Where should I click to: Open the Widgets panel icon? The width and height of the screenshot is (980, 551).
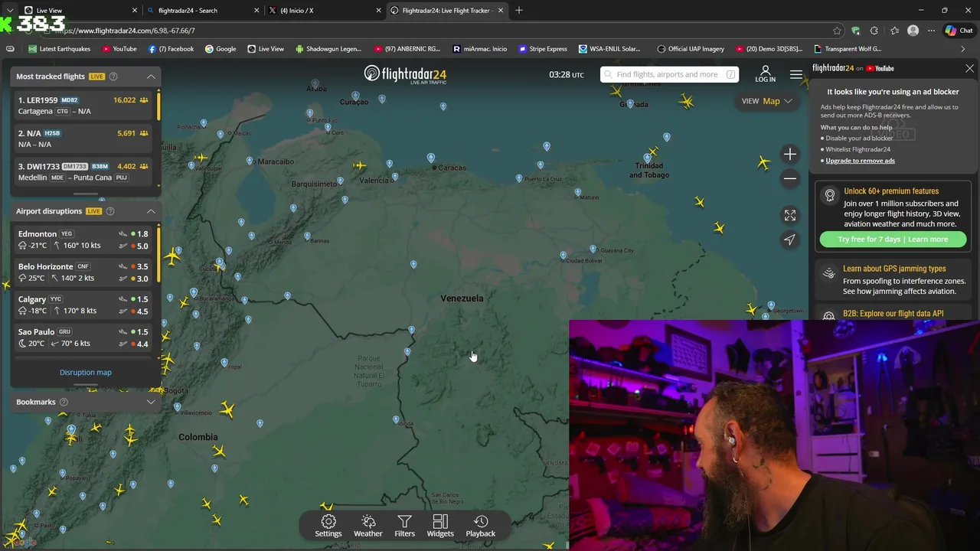click(x=440, y=526)
